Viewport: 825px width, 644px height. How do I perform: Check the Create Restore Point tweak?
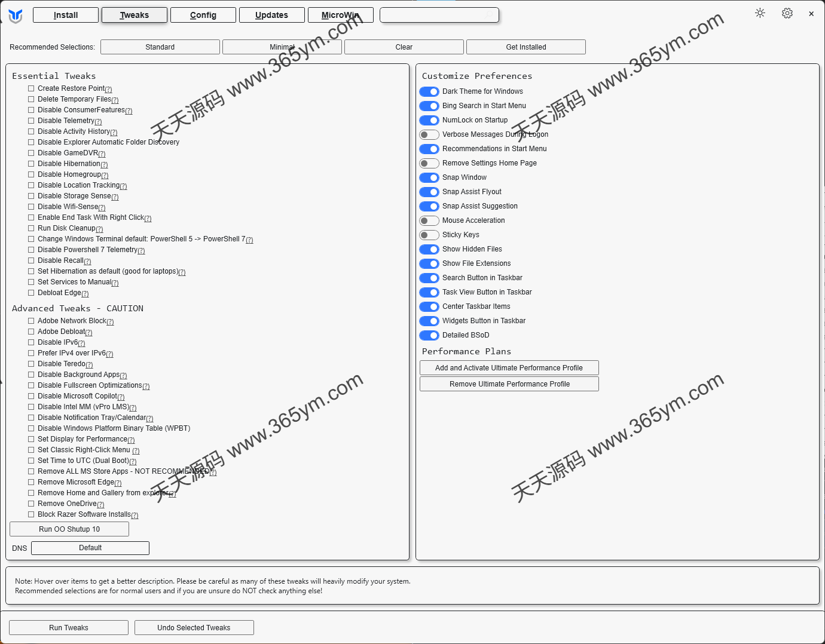pyautogui.click(x=31, y=88)
